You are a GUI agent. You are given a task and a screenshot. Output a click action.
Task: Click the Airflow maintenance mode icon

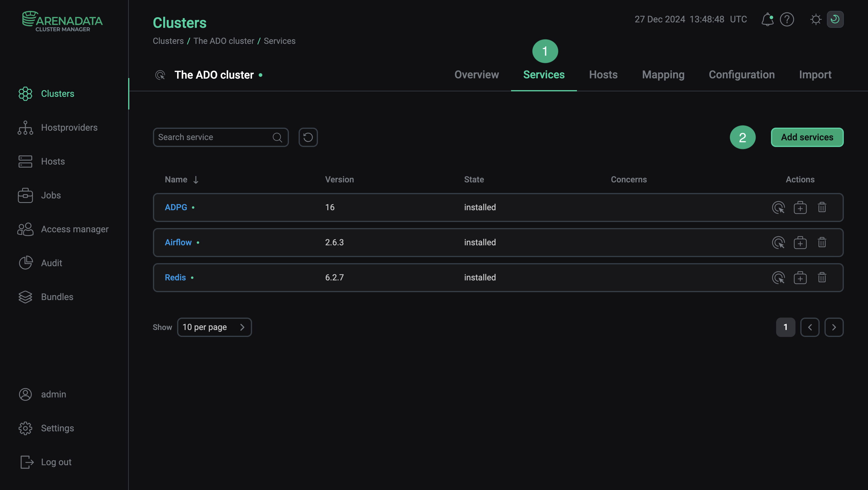point(800,243)
